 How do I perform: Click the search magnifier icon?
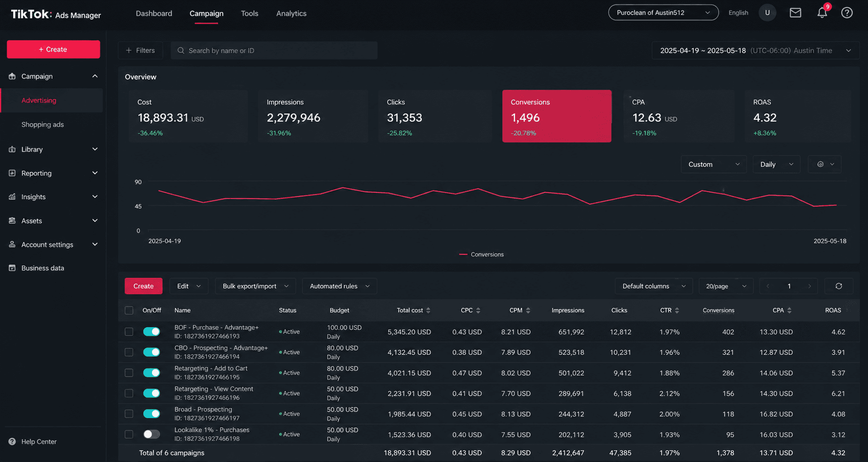click(181, 50)
